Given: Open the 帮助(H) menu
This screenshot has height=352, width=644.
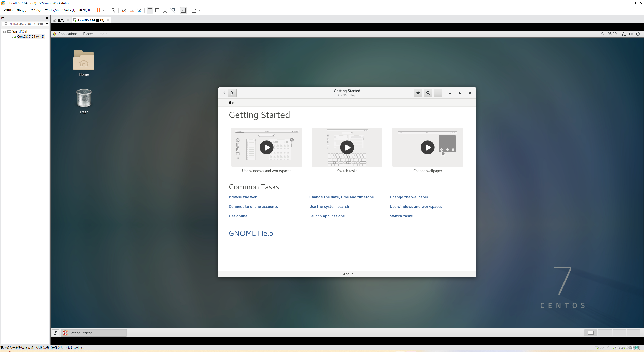Looking at the screenshot, I should pyautogui.click(x=85, y=10).
